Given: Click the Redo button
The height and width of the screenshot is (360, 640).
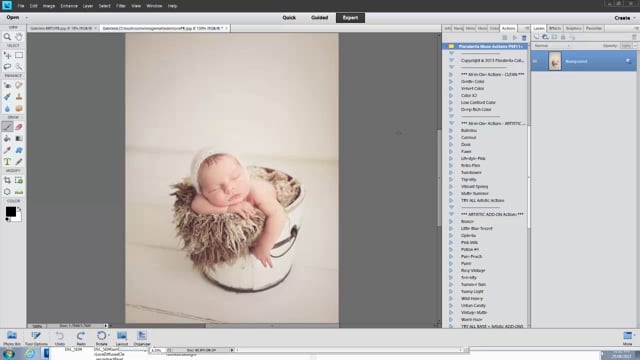Looking at the screenshot, I should 81,338.
